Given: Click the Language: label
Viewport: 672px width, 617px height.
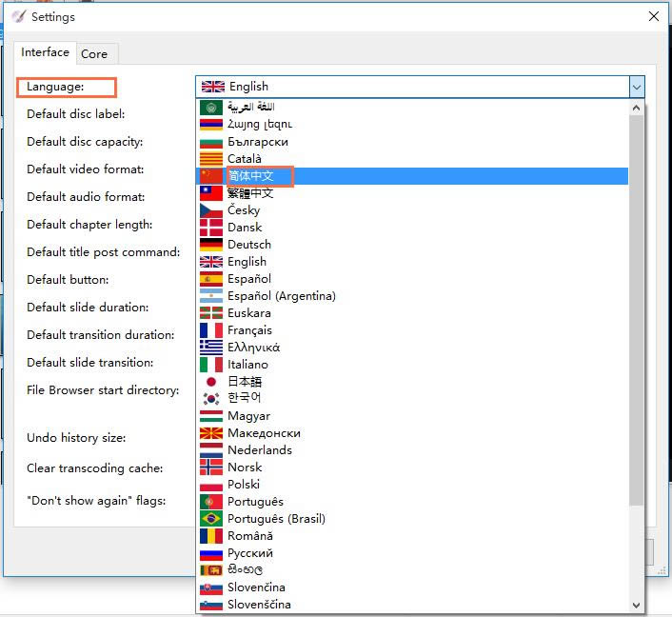Looking at the screenshot, I should pyautogui.click(x=55, y=87).
